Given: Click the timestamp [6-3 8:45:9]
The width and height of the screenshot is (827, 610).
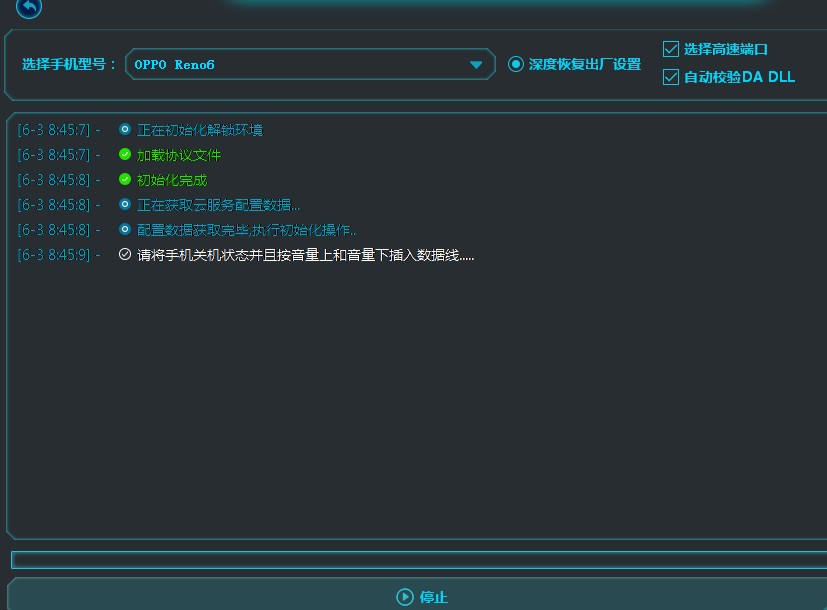Looking at the screenshot, I should (54, 255).
